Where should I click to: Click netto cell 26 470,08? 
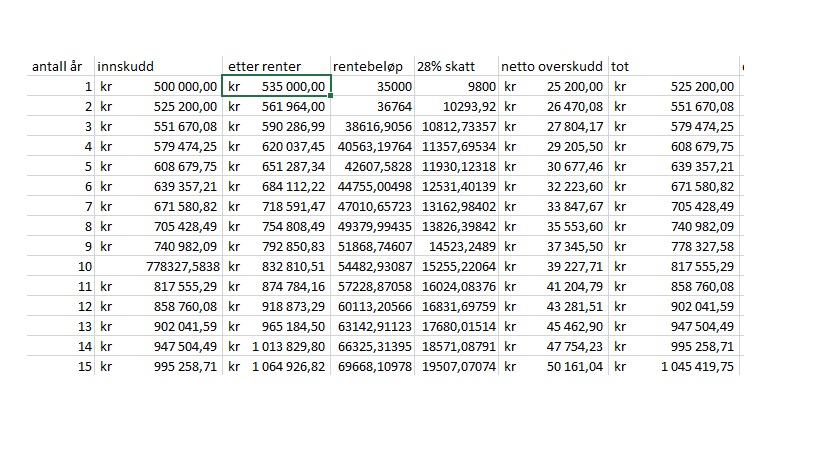click(554, 107)
